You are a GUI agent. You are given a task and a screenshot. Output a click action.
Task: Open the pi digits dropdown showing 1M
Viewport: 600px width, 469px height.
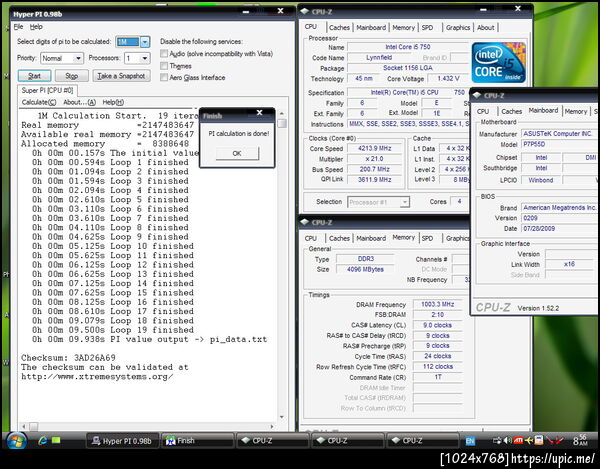pos(145,42)
